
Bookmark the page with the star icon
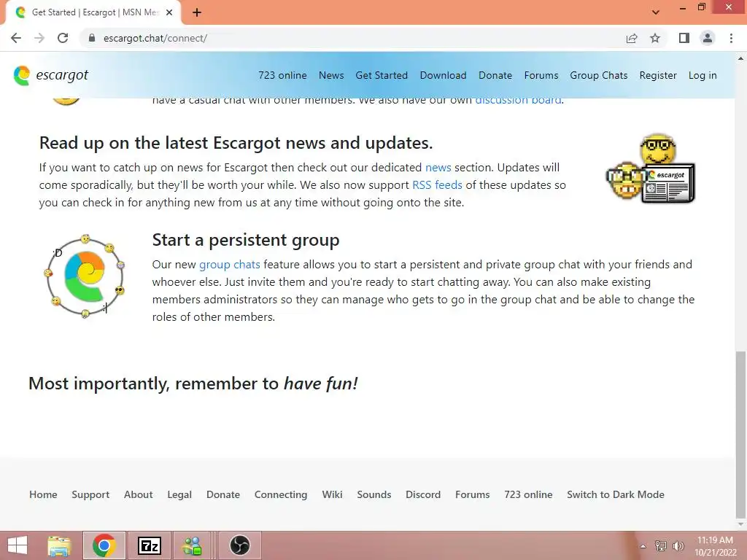655,38
